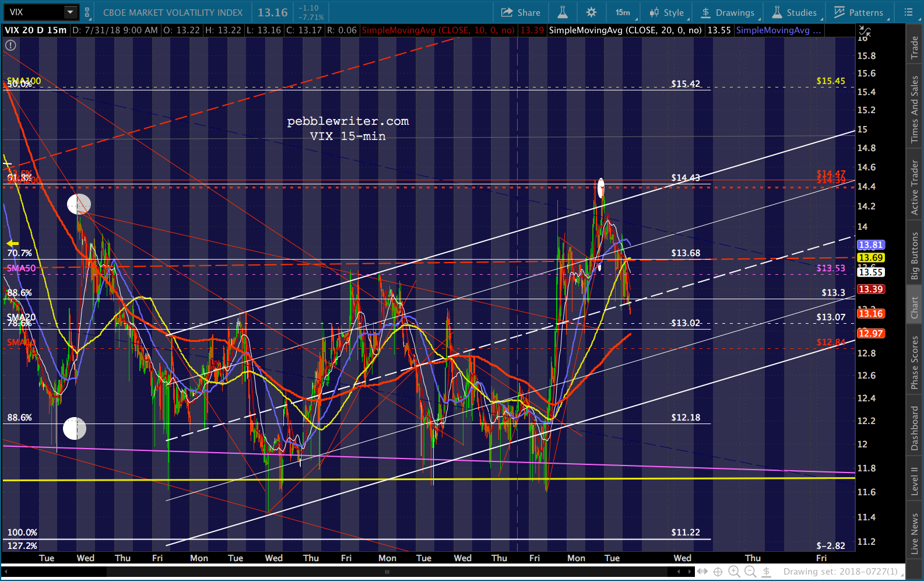This screenshot has width=924, height=581.
Task: Click the last price 13.16 in header
Action: click(x=273, y=12)
